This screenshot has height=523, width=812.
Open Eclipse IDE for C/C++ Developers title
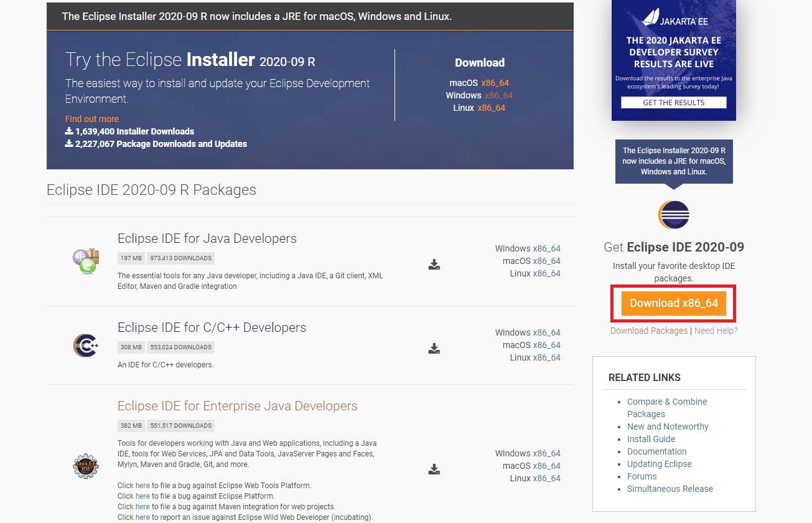[212, 327]
